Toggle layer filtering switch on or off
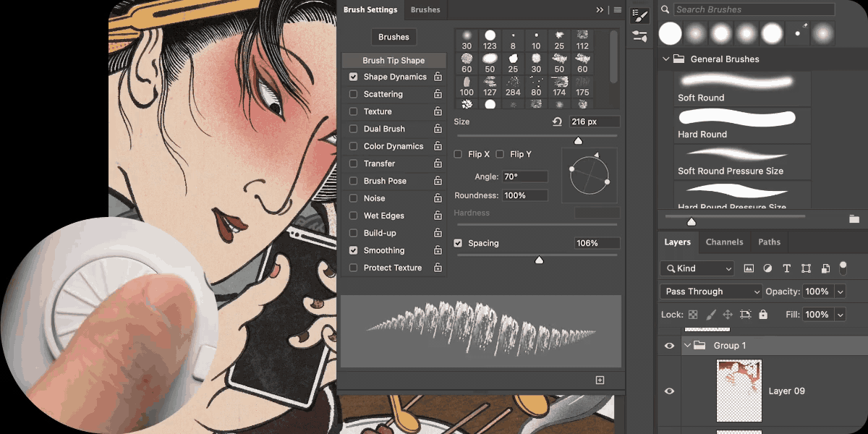868x434 pixels. [x=843, y=268]
